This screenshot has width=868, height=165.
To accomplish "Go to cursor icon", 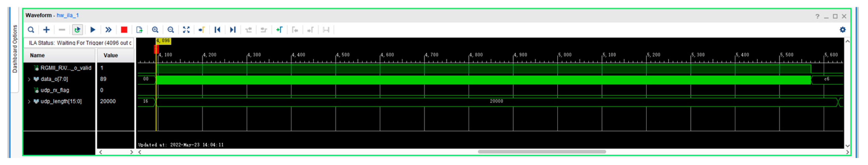I will (202, 30).
